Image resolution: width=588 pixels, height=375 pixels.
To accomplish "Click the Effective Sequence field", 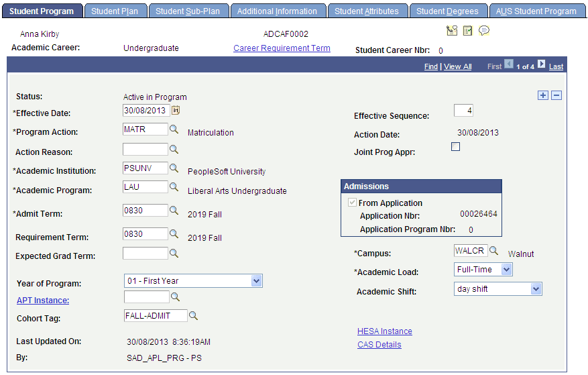I will click(463, 111).
